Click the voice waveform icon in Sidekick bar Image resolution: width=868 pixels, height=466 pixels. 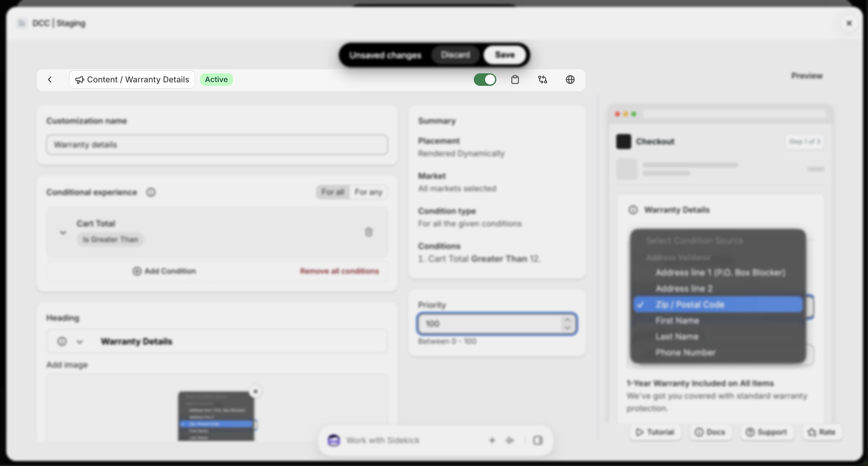click(509, 440)
